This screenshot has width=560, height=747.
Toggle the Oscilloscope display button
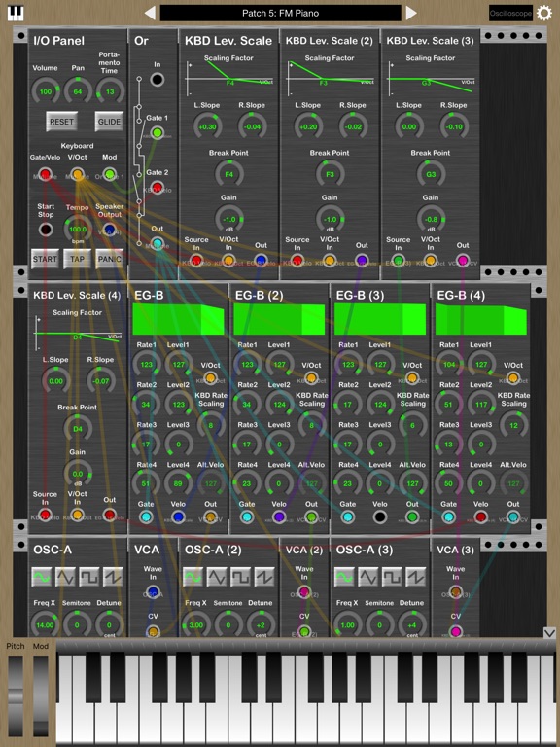coord(510,13)
